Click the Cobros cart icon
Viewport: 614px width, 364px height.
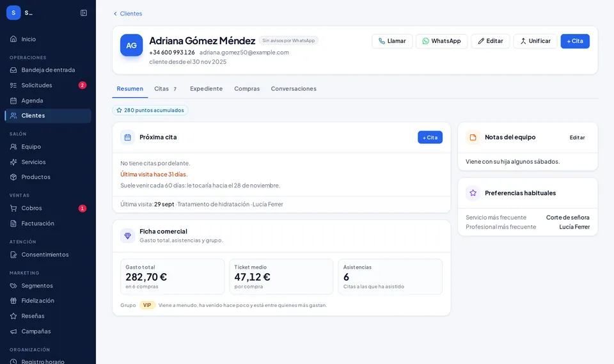[x=13, y=208]
